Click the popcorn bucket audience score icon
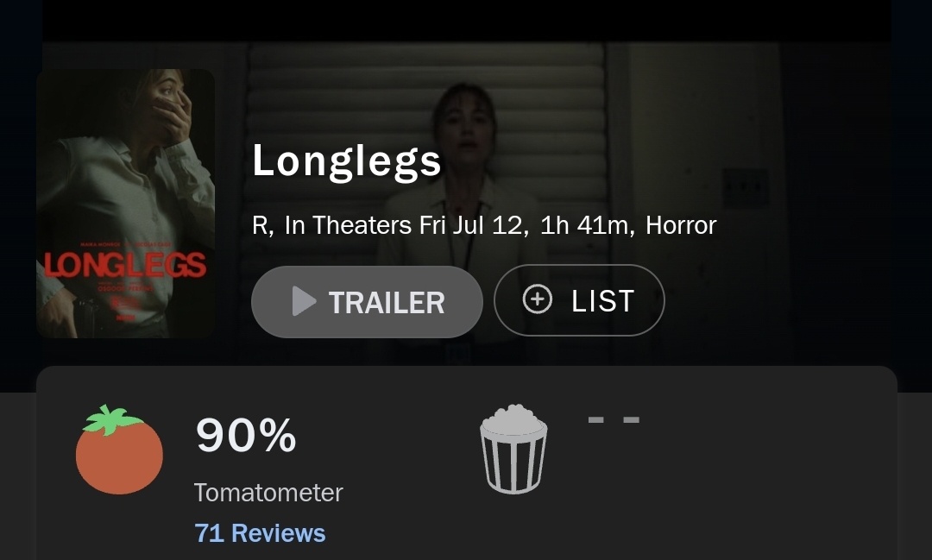 click(513, 449)
